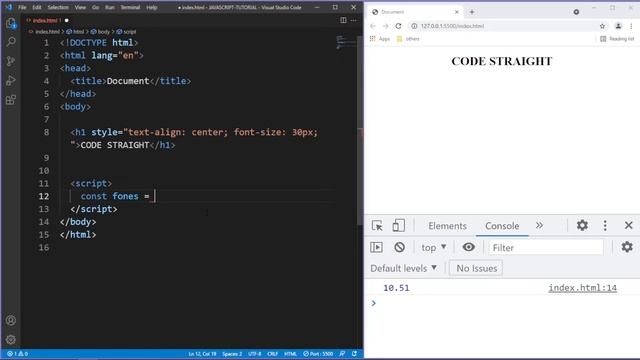The width and height of the screenshot is (640, 360).
Task: Open DevTools settings gear
Action: click(582, 225)
